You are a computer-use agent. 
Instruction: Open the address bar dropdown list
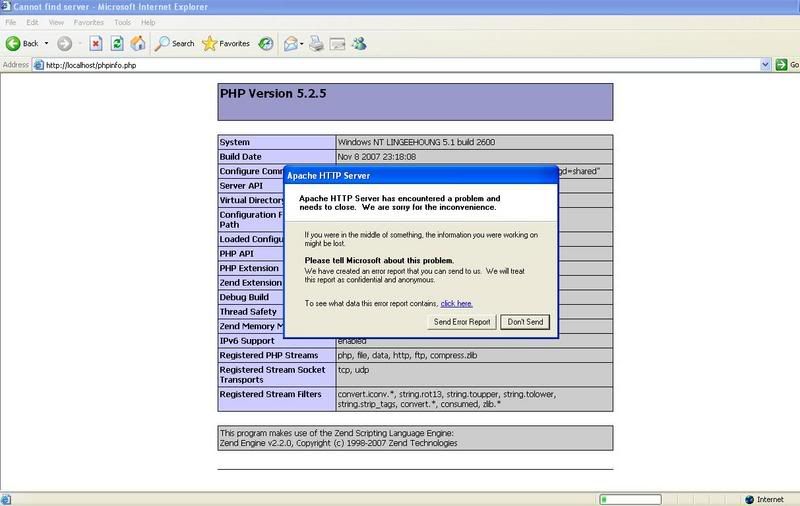[765, 65]
